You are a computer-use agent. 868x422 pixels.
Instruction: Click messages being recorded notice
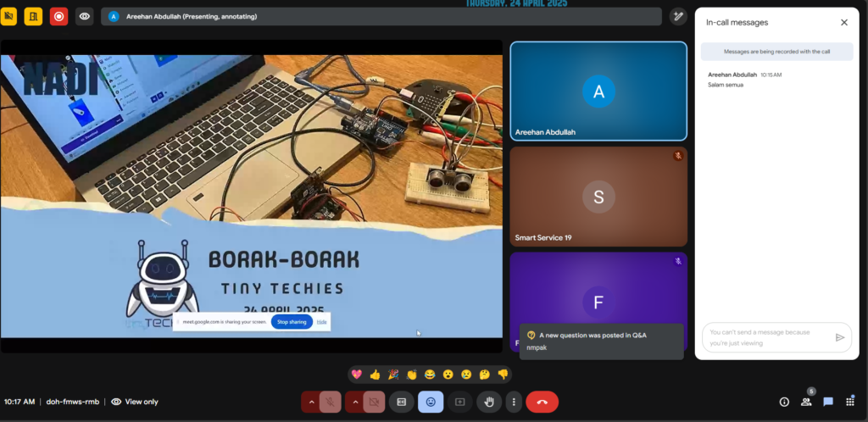777,52
